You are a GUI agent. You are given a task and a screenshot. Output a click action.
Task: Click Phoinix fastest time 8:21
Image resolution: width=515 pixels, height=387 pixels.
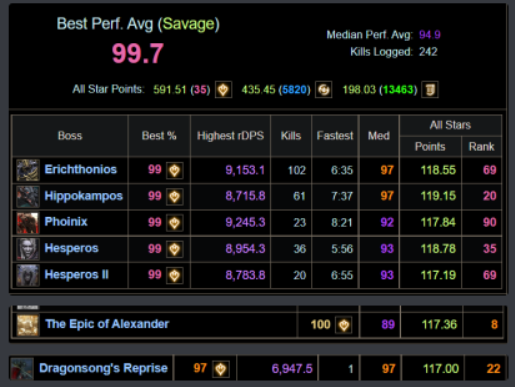coord(342,222)
